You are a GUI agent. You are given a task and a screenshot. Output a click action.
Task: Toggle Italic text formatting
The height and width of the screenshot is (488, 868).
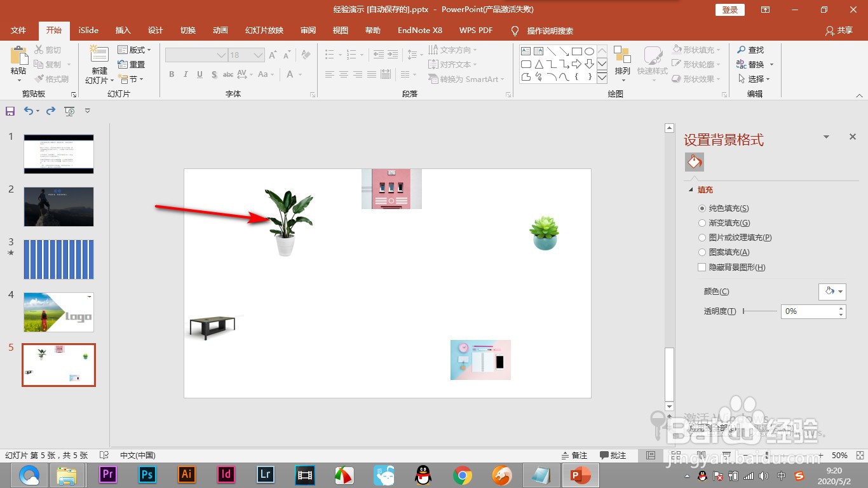(186, 74)
